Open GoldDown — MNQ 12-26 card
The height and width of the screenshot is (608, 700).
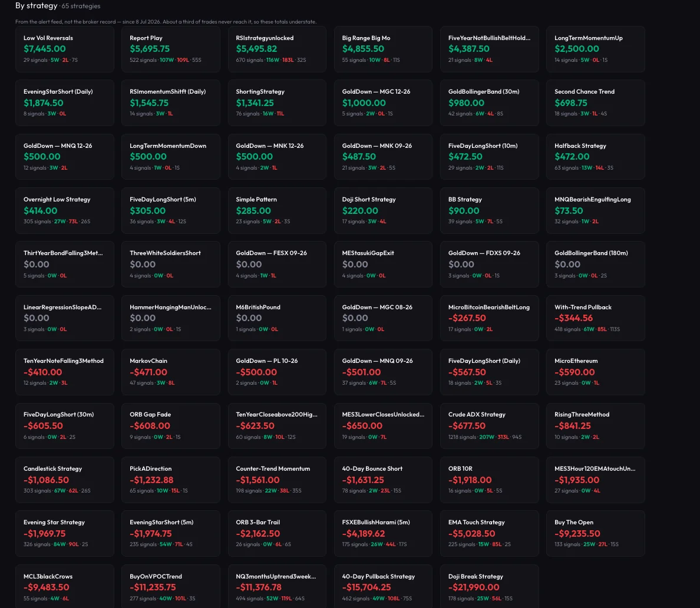pos(65,157)
